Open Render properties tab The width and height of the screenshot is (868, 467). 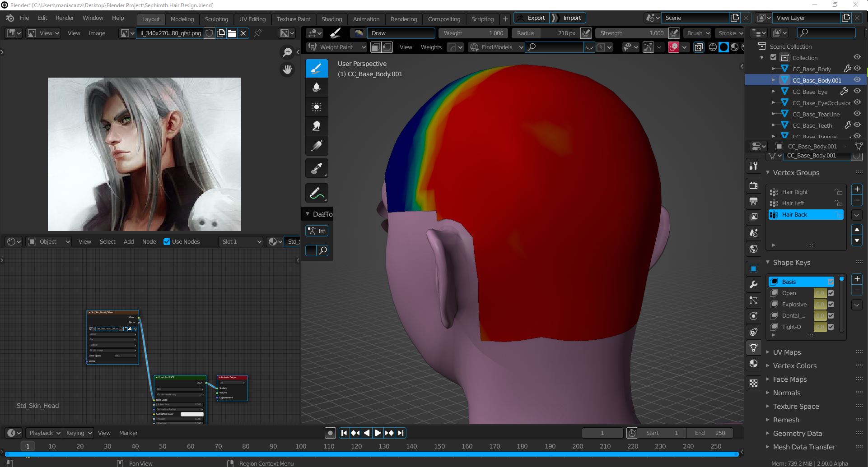coord(753,185)
